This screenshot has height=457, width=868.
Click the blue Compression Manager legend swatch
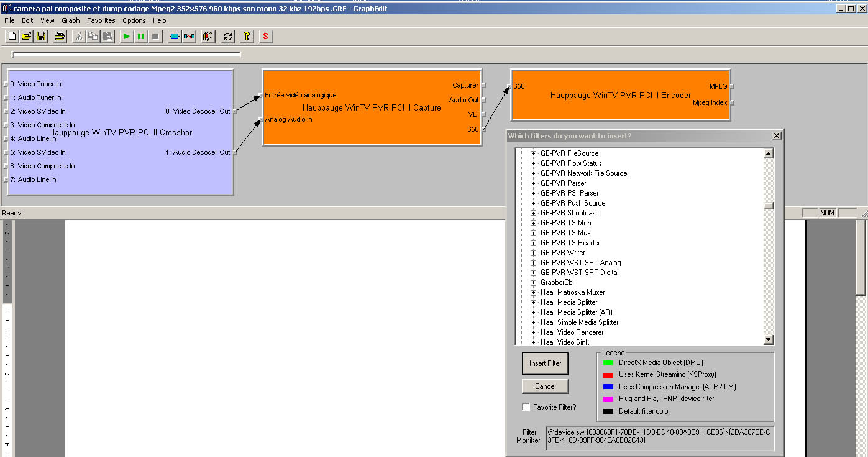point(608,387)
